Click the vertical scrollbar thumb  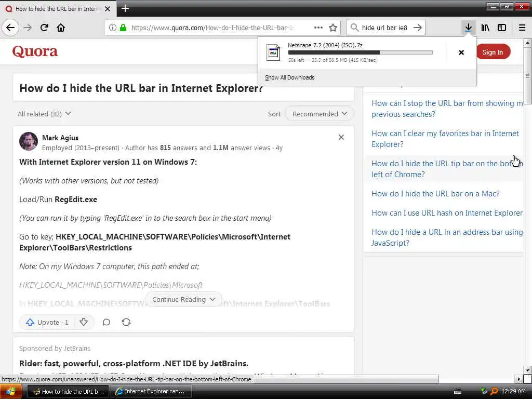click(527, 76)
